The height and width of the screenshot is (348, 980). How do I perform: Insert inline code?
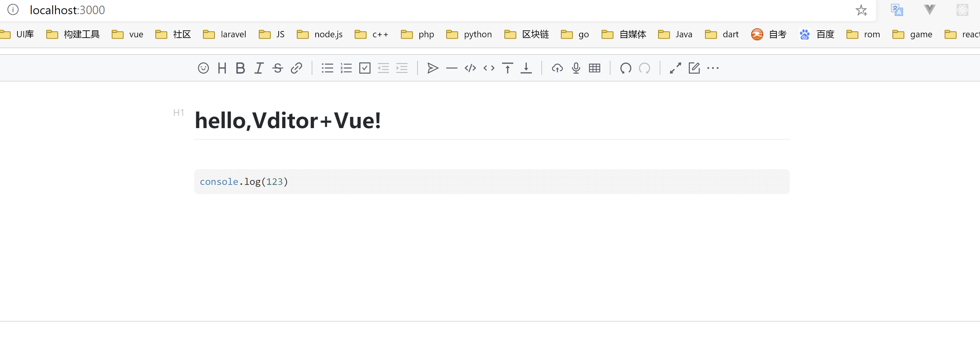[x=489, y=68]
